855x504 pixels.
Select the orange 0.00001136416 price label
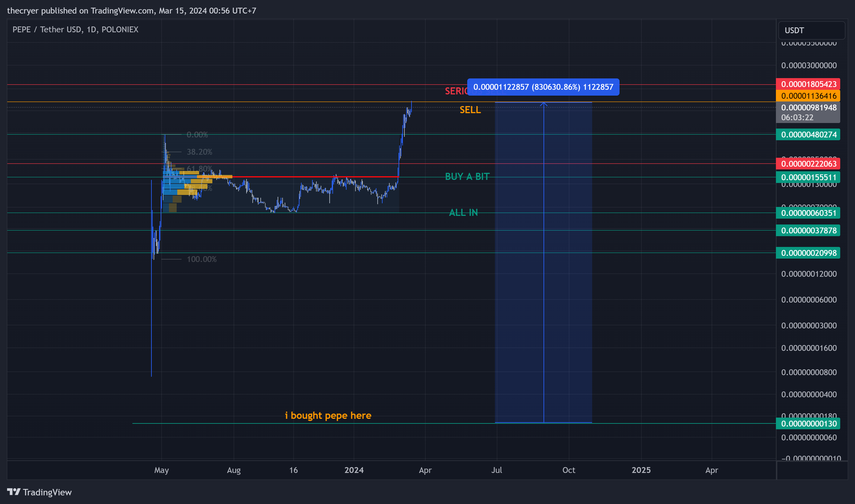pyautogui.click(x=808, y=96)
